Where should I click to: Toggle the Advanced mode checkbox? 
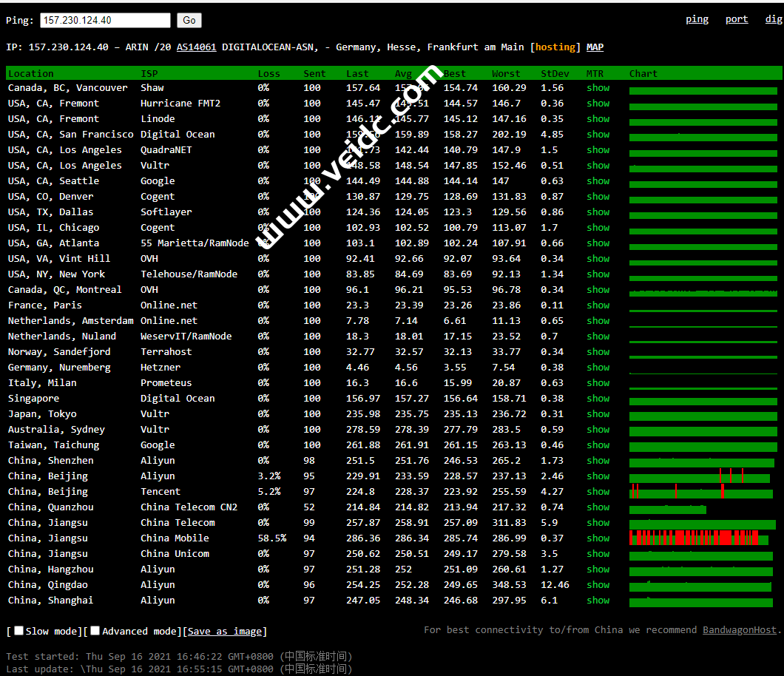(95, 630)
